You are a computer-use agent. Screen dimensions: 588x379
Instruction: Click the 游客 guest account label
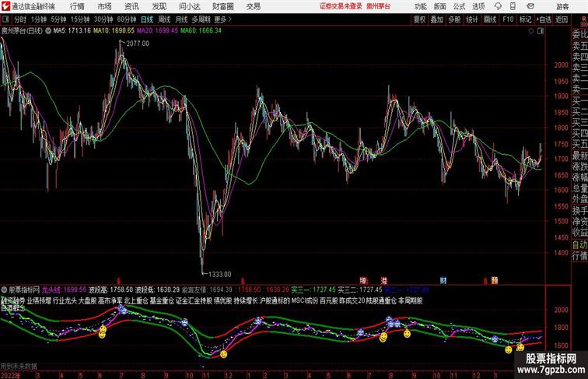click(x=562, y=6)
